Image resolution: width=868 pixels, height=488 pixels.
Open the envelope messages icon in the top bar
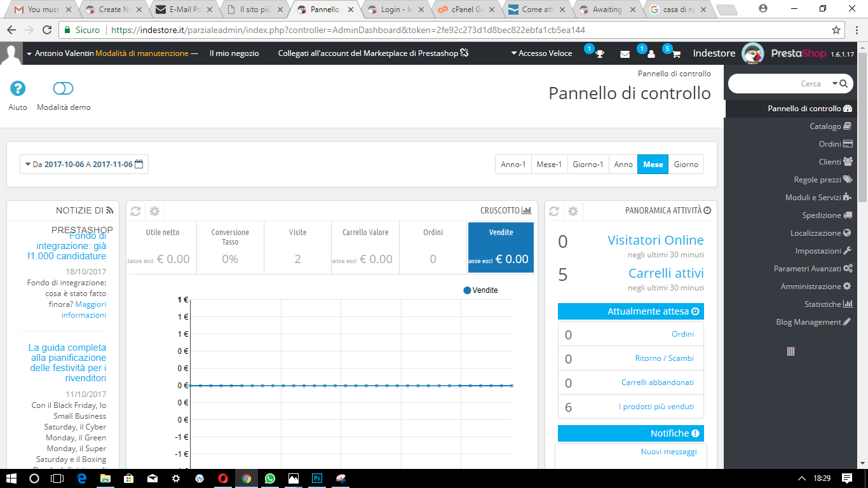625,54
